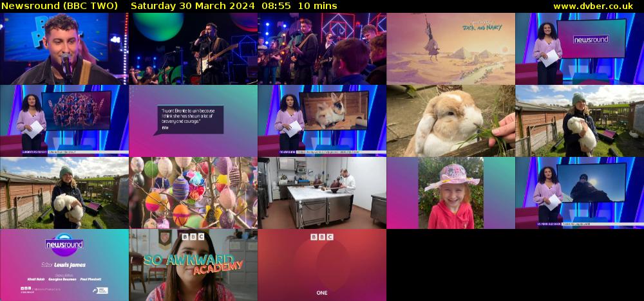Open the Bronte quote thumbnail

click(193, 121)
